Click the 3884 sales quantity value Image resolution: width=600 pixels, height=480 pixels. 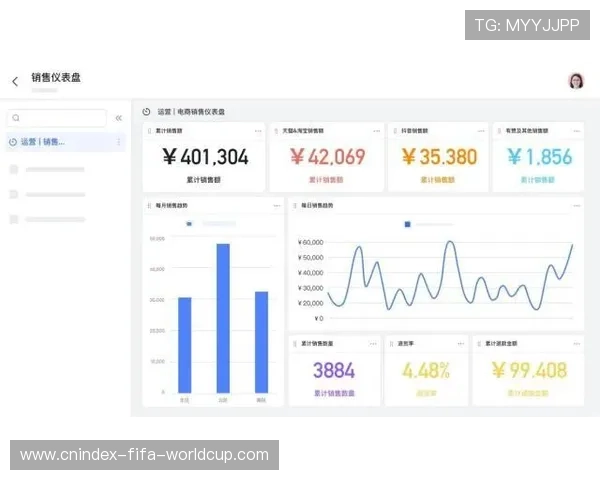point(334,370)
